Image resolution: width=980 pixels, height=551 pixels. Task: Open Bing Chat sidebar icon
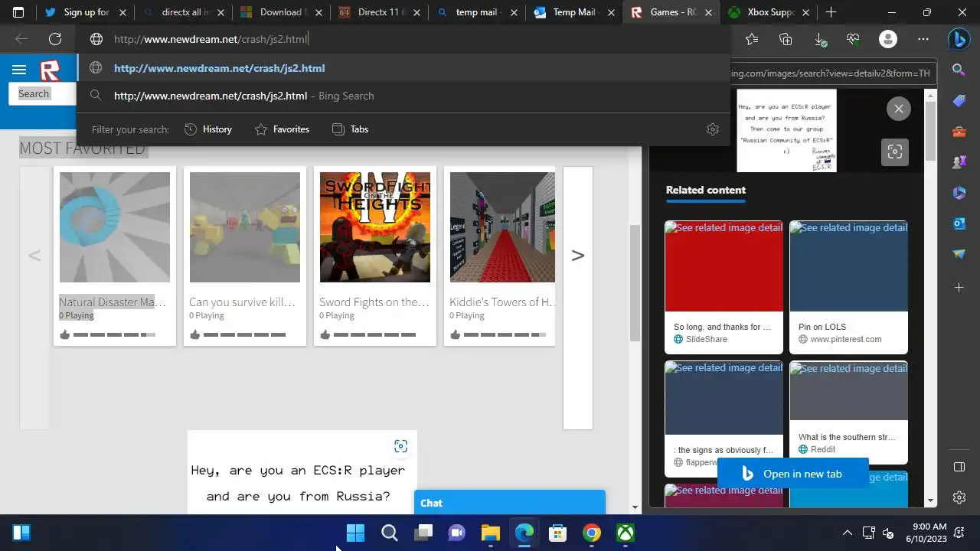click(959, 39)
